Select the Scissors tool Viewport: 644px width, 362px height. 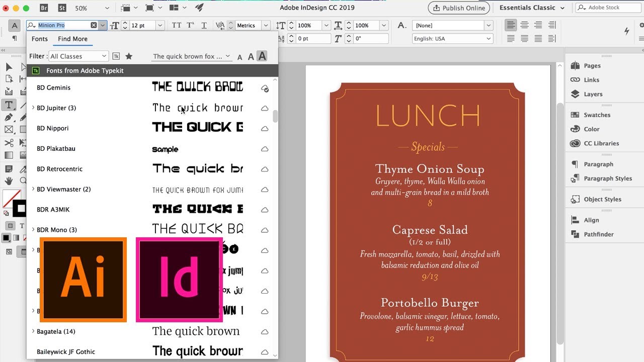click(9, 143)
